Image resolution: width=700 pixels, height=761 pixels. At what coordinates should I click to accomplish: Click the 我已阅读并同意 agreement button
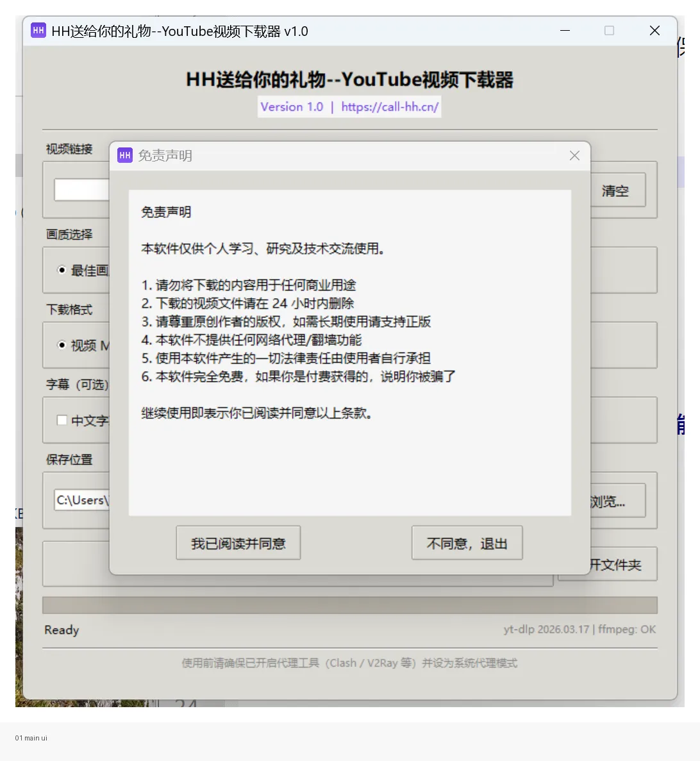click(238, 542)
